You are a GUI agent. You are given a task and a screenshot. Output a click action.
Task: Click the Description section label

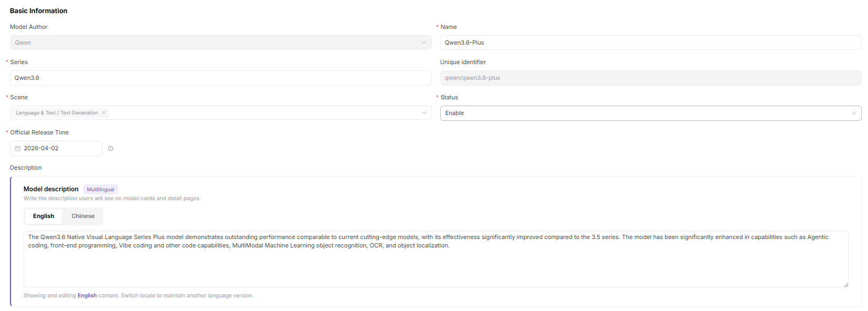tap(26, 168)
